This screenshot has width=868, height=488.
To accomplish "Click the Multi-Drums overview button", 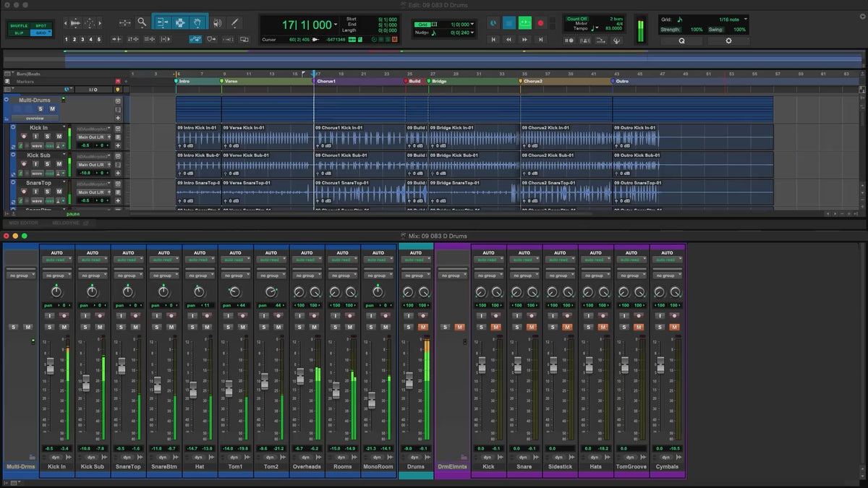I will [35, 118].
